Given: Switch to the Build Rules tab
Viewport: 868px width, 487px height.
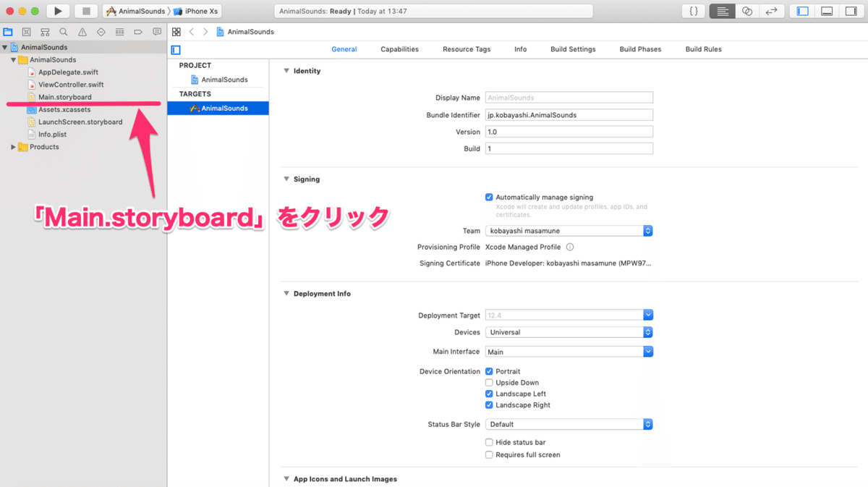Looking at the screenshot, I should click(704, 49).
